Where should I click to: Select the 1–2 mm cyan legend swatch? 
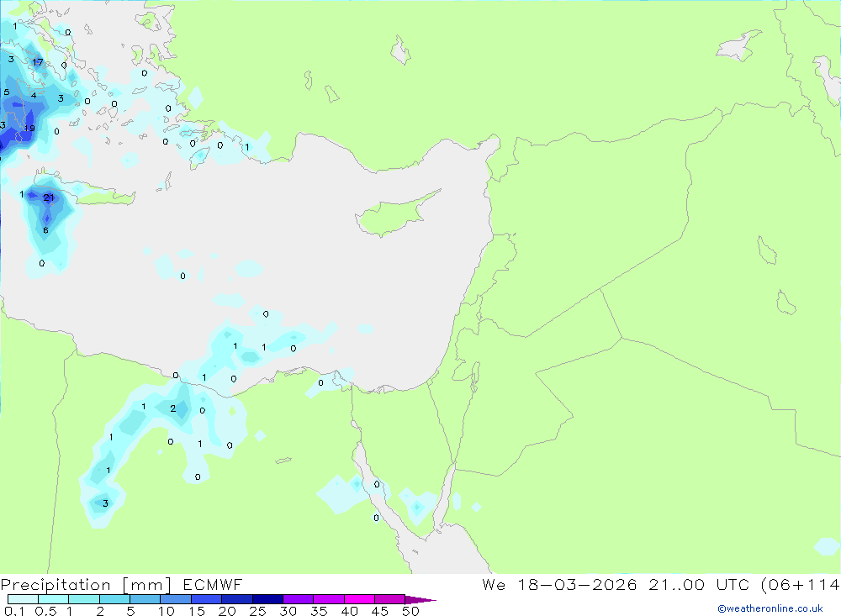pos(84,599)
